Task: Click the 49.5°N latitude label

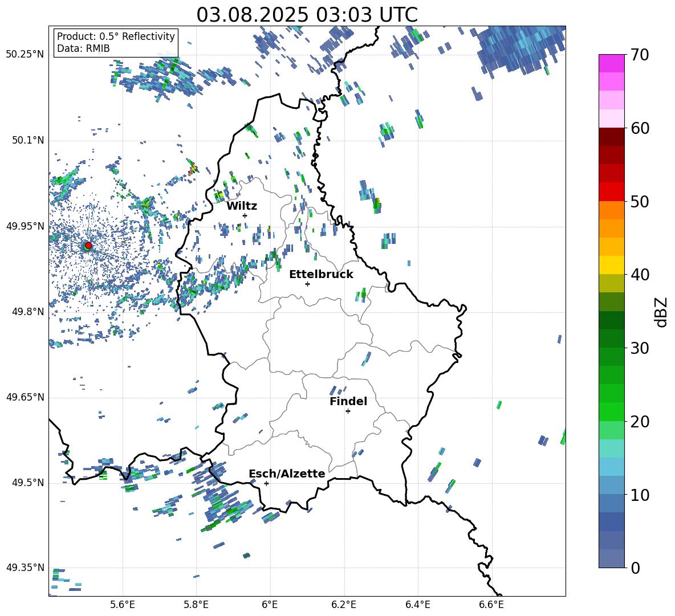Action: tap(28, 483)
